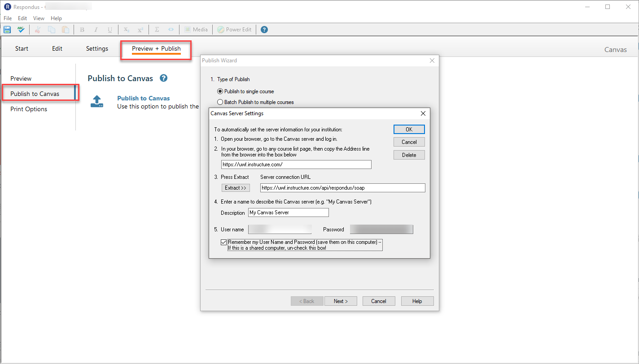The height and width of the screenshot is (364, 639).
Task: Close the Publish Wizard window
Action: pyautogui.click(x=432, y=61)
